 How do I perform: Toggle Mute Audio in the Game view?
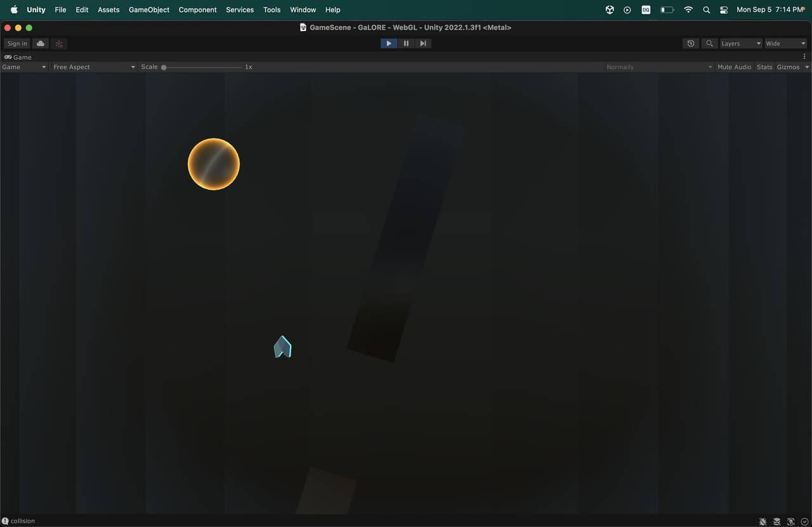coord(734,67)
